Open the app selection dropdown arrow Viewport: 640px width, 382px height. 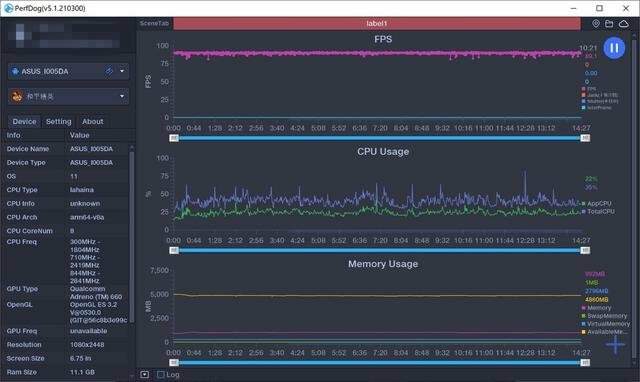click(x=122, y=96)
